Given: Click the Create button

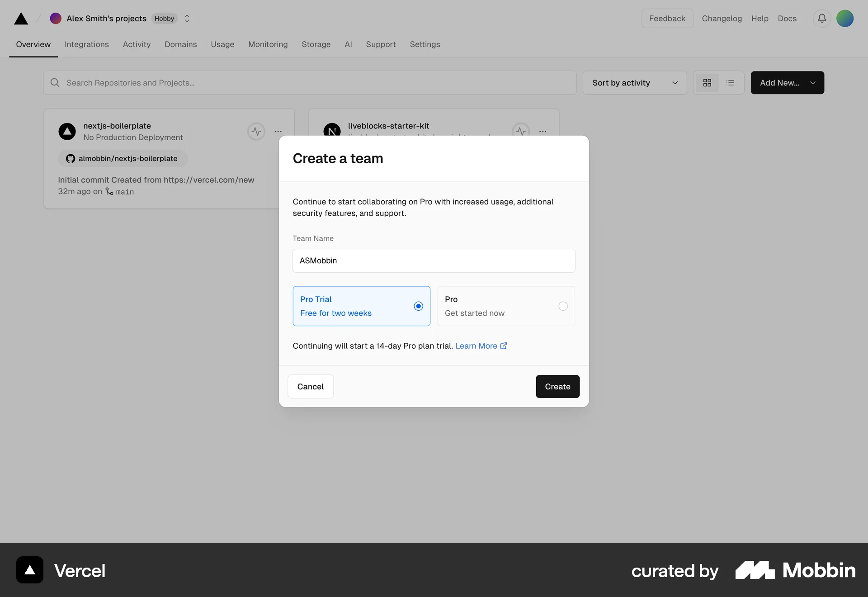Looking at the screenshot, I should (x=557, y=386).
